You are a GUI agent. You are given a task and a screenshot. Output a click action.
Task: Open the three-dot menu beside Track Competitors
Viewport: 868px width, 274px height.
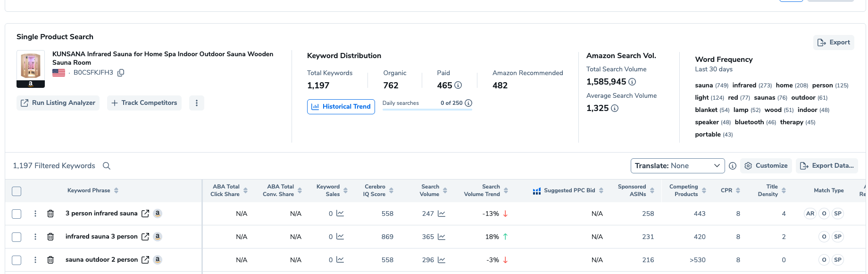pos(197,103)
